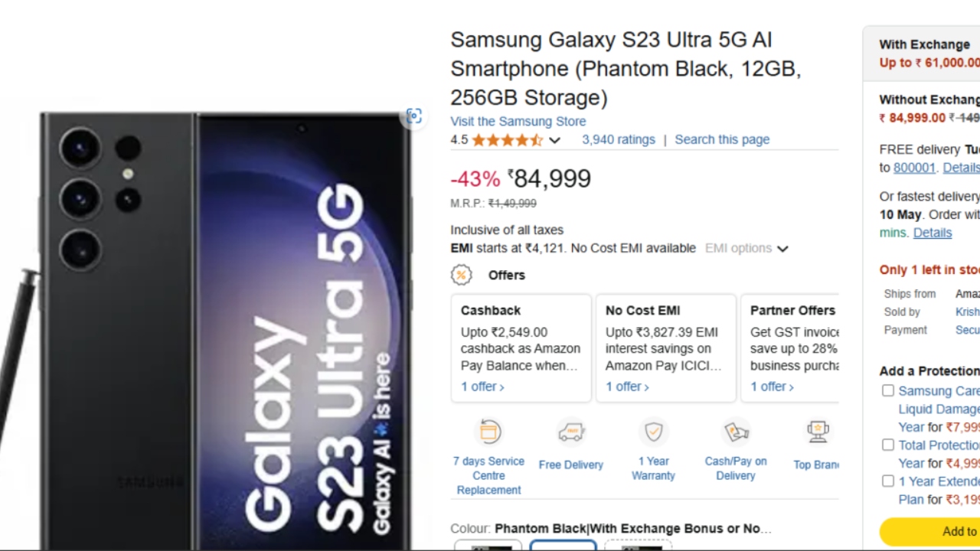The height and width of the screenshot is (551, 980).
Task: Expand the ratings breakdown chevron
Action: [x=555, y=141]
